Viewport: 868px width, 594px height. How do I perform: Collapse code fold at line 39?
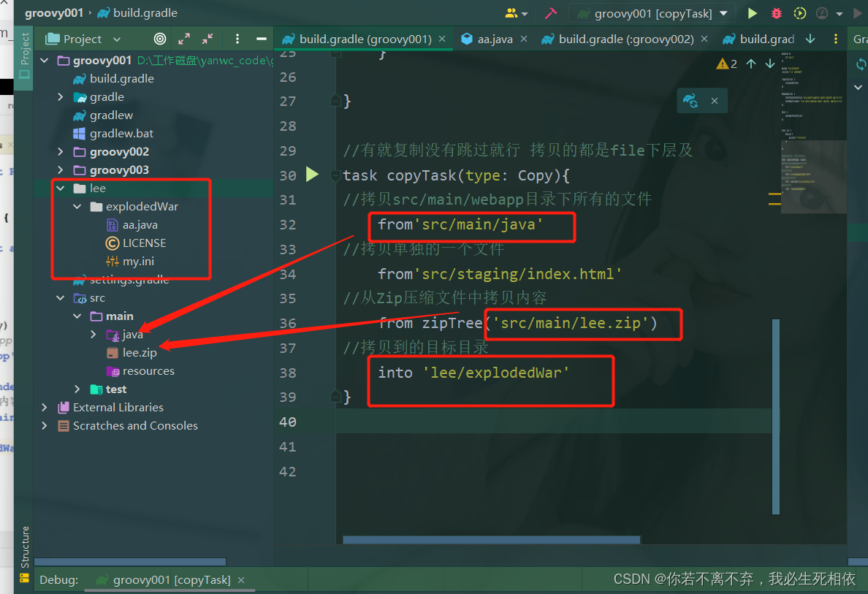pyautogui.click(x=335, y=397)
